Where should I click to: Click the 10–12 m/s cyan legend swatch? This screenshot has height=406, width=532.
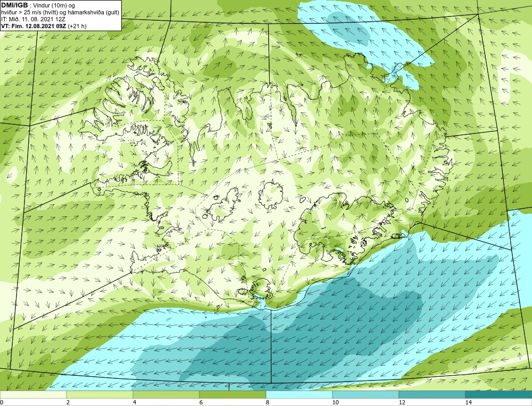(366, 394)
